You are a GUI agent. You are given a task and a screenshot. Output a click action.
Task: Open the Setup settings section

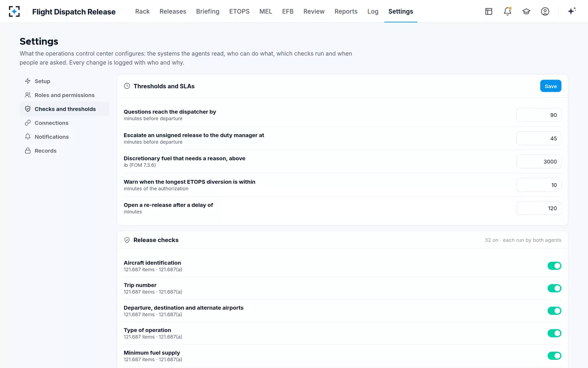point(65,81)
